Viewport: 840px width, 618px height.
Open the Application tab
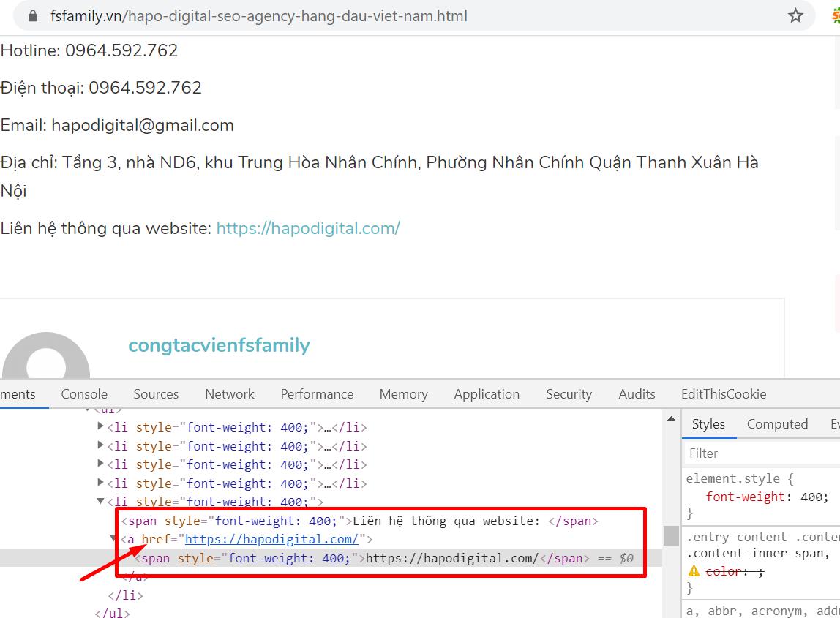coord(487,394)
